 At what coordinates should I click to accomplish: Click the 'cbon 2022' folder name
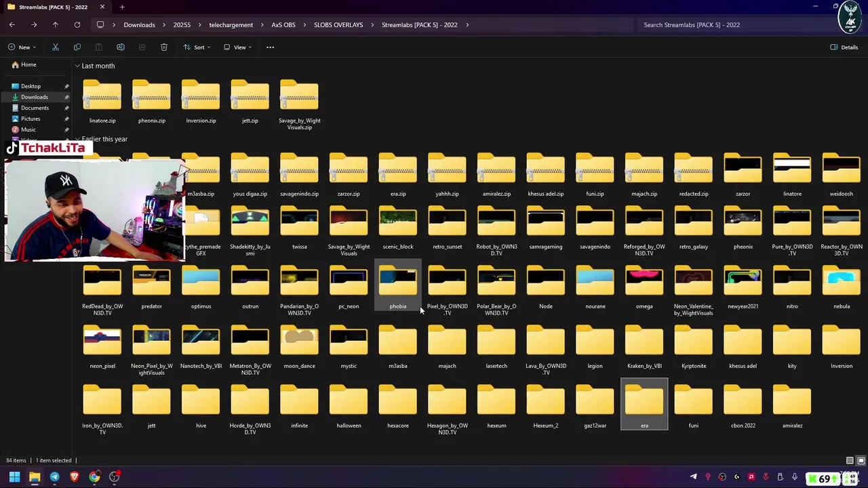click(743, 426)
